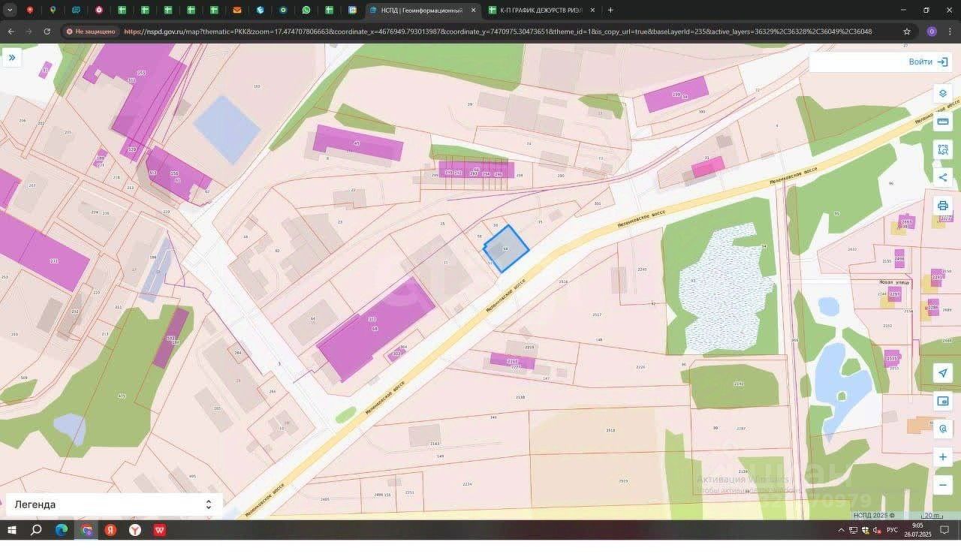
Task: Expand the Легенда panel
Action: (x=208, y=504)
